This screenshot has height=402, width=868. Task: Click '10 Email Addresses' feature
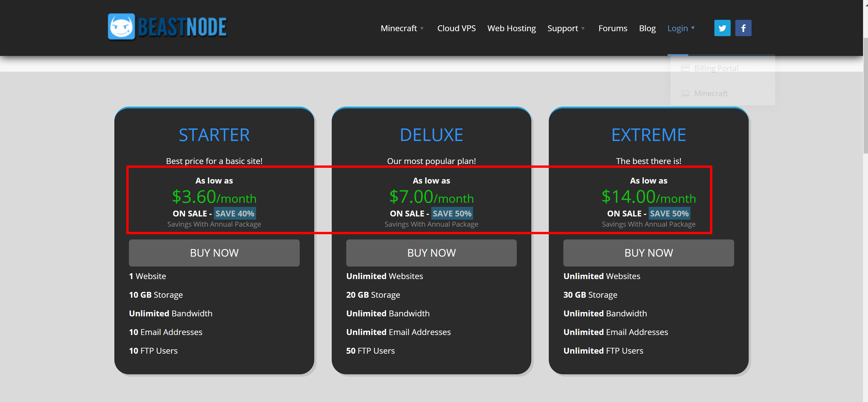coord(166,332)
